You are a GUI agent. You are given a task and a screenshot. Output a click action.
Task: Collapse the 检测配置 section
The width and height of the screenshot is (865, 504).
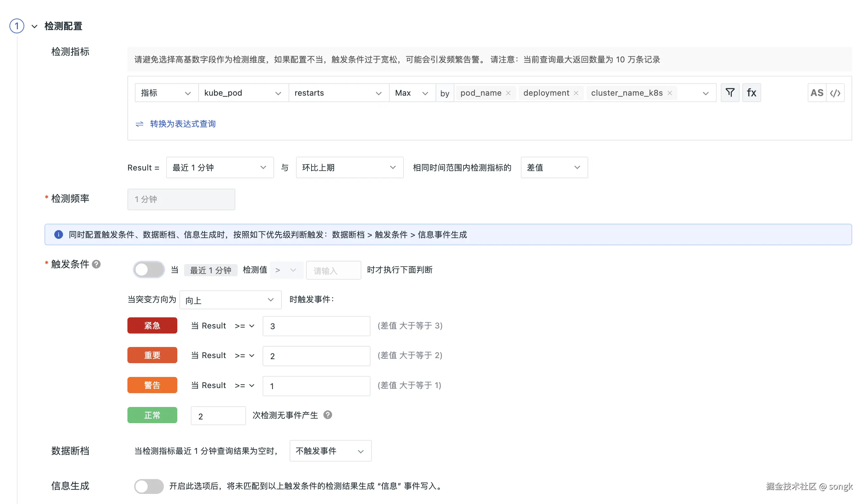pyautogui.click(x=34, y=26)
